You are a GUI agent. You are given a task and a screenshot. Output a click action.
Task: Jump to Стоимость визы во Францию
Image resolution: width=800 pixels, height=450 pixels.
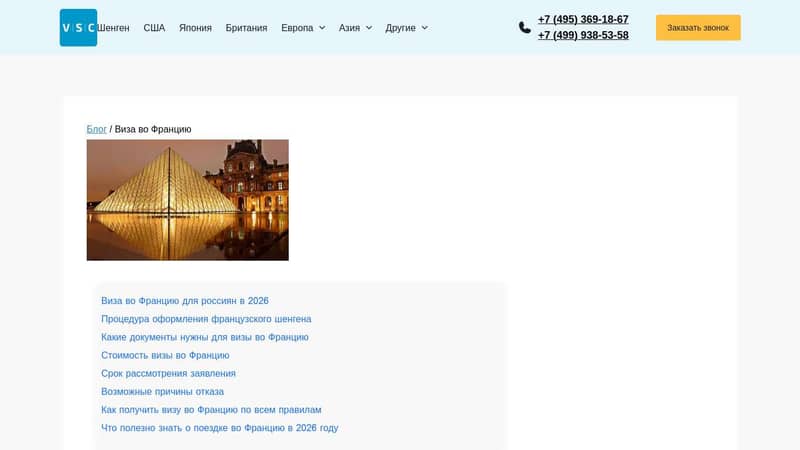[x=165, y=355]
